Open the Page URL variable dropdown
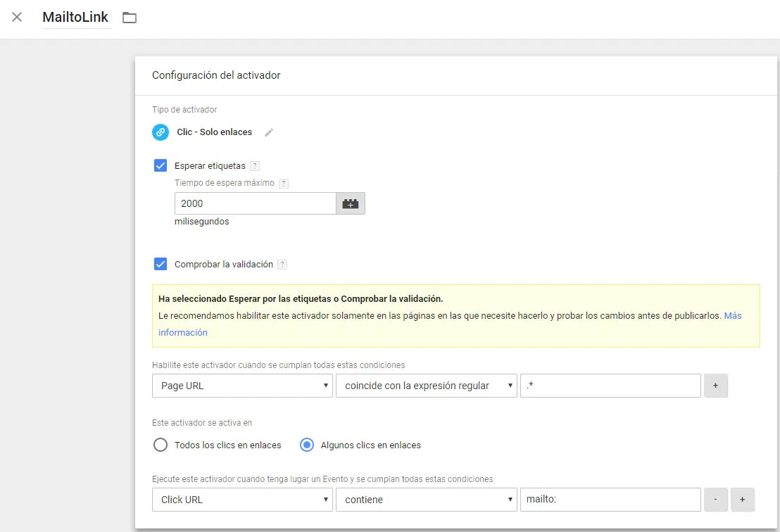The image size is (780, 532). 242,386
